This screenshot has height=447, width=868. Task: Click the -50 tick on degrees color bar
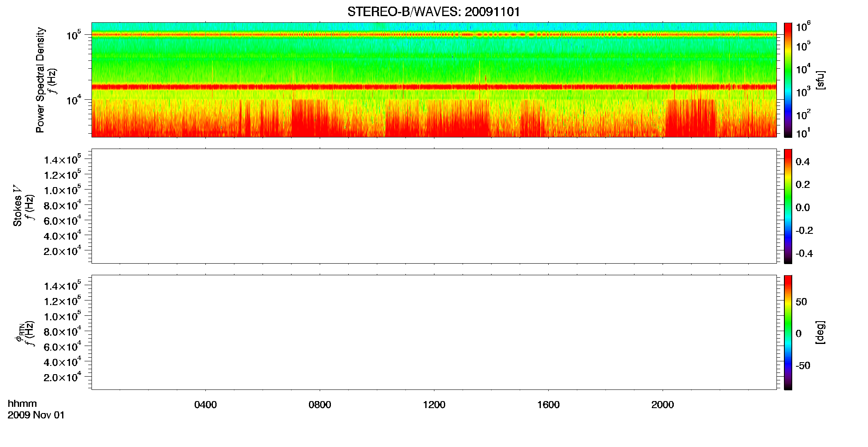coord(803,366)
